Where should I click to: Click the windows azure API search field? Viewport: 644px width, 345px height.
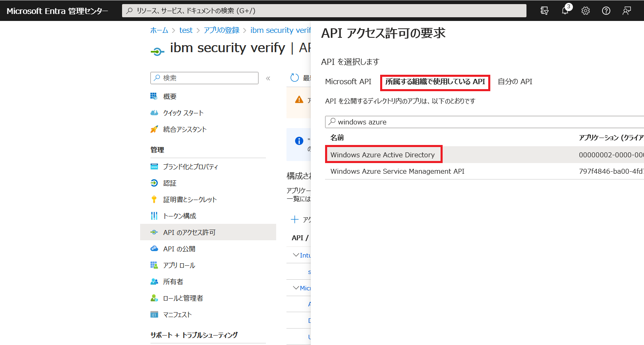[484, 122]
